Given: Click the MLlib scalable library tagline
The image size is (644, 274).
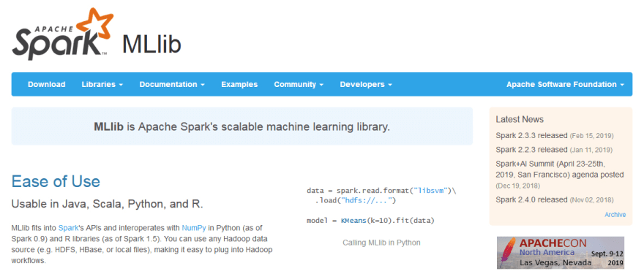Looking at the screenshot, I should pos(242,126).
